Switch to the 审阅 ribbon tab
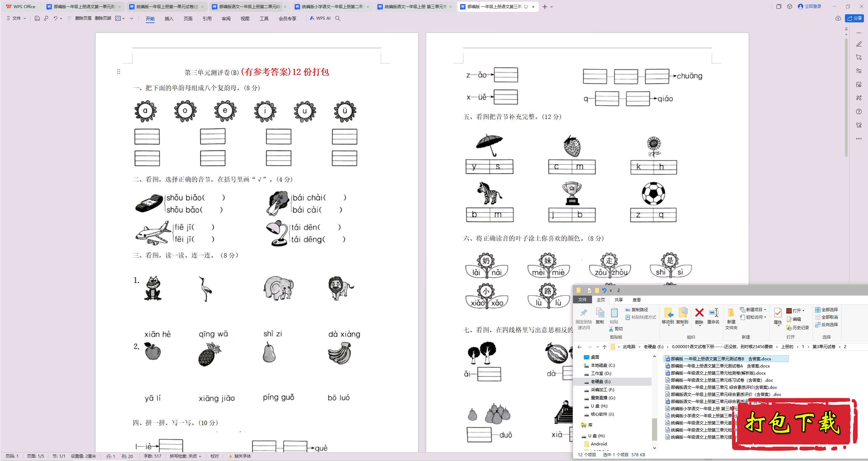This screenshot has width=868, height=461. tap(226, 19)
